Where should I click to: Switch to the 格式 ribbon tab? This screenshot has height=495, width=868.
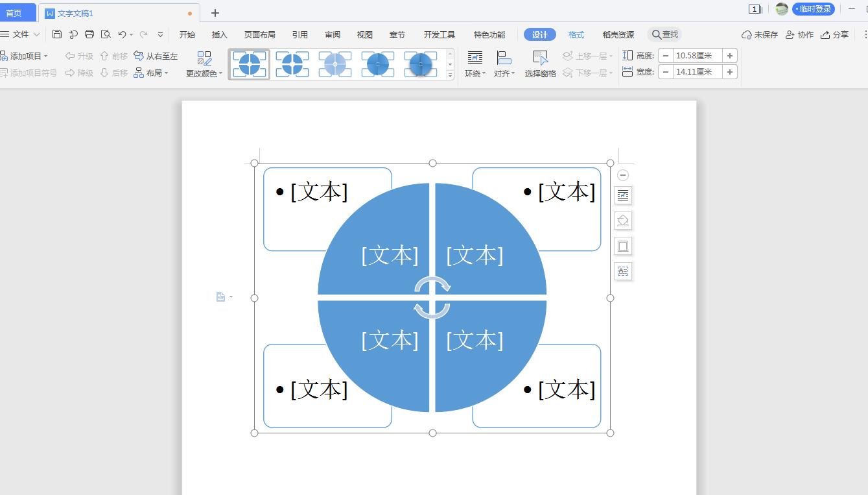click(576, 34)
